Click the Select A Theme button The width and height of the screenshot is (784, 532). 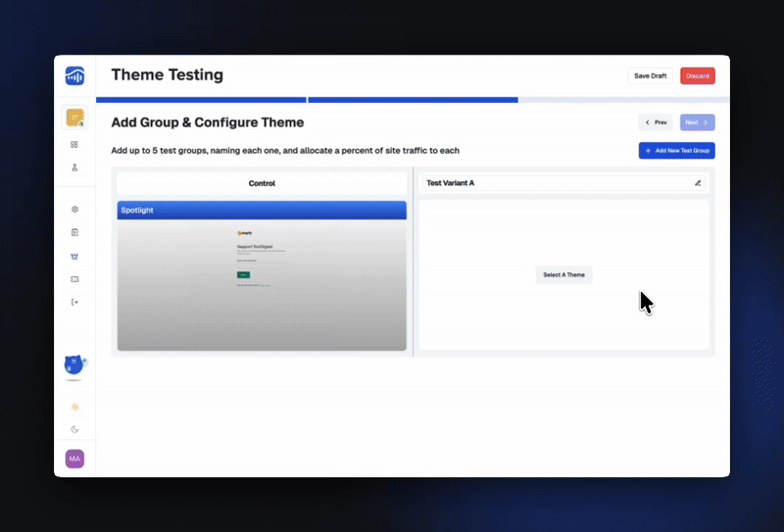coord(563,275)
